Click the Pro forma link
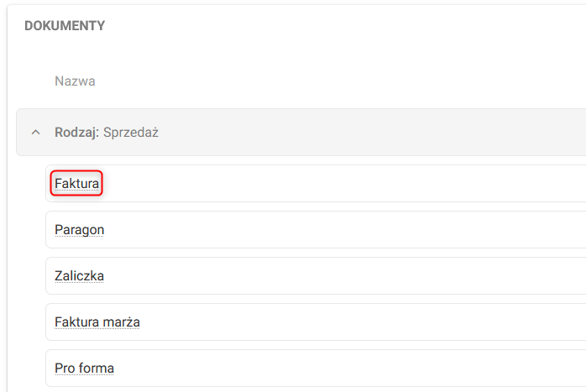Viewport: 586px width, 392px height. click(84, 368)
